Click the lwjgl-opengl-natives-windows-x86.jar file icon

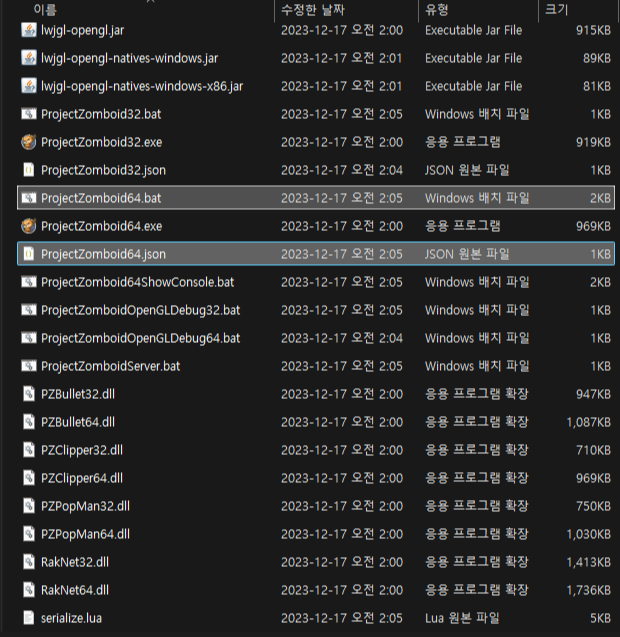[x=29, y=86]
